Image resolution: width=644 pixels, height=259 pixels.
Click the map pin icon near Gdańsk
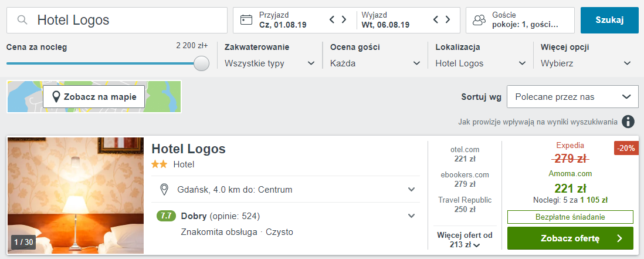164,190
